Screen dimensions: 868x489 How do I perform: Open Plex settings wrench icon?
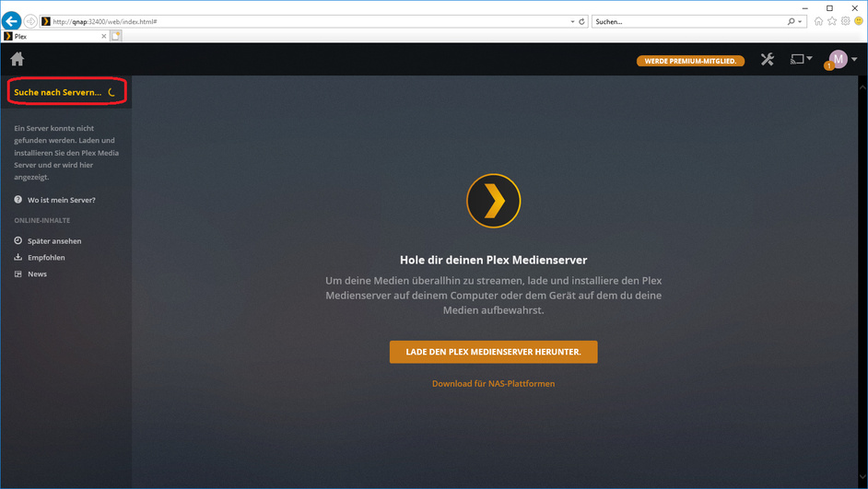coord(768,59)
